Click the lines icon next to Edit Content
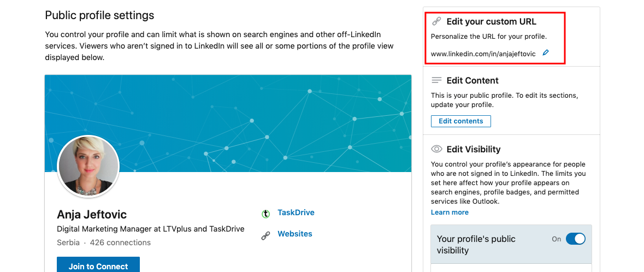The image size is (644, 272). click(x=436, y=80)
